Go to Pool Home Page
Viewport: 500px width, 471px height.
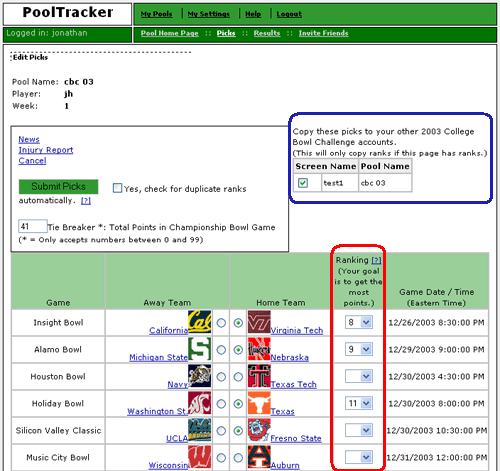click(x=170, y=33)
